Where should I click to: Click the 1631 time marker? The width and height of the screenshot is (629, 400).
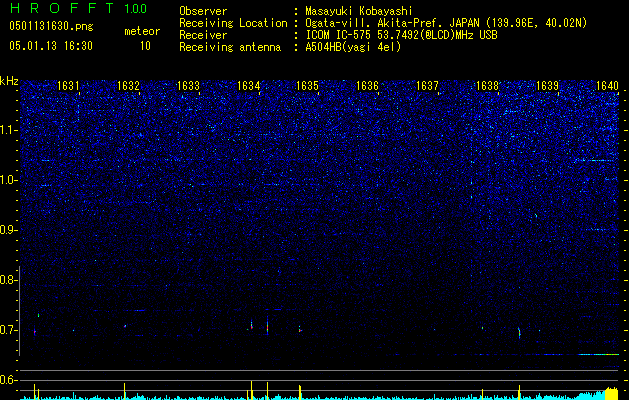[x=68, y=85]
